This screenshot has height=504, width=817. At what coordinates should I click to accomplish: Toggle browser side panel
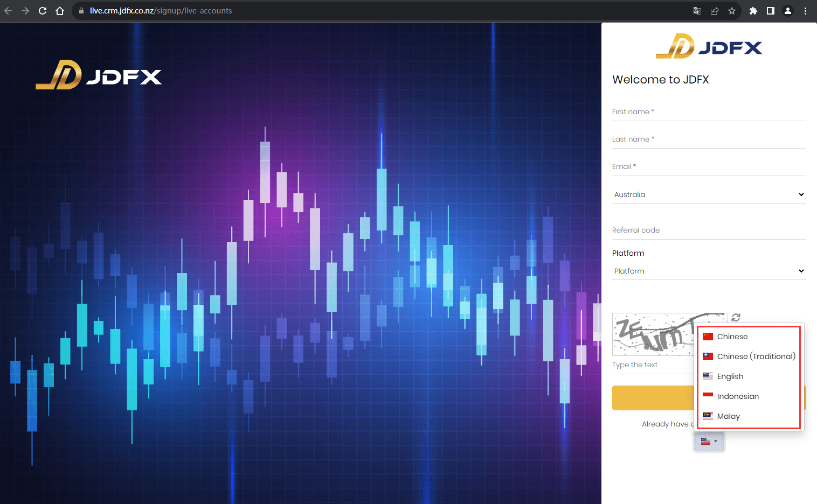(771, 11)
